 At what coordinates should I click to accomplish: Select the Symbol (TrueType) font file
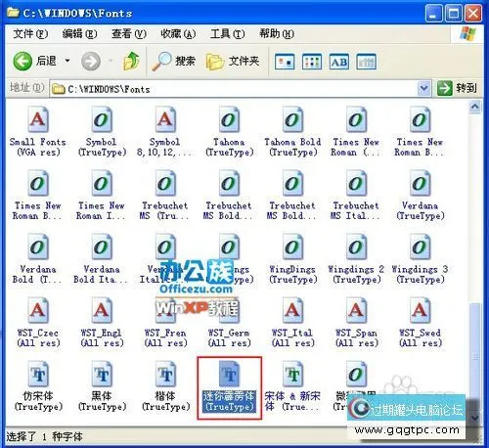coord(102,132)
